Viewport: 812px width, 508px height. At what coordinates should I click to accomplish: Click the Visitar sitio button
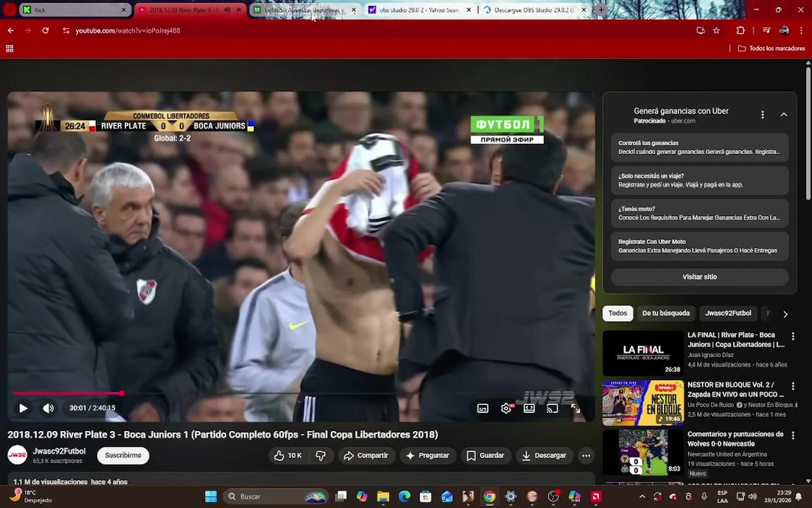[700, 277]
